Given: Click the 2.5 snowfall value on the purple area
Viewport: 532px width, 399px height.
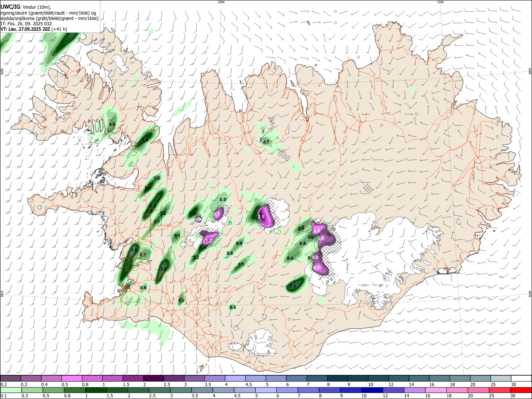Looking at the screenshot, I should point(261,217).
